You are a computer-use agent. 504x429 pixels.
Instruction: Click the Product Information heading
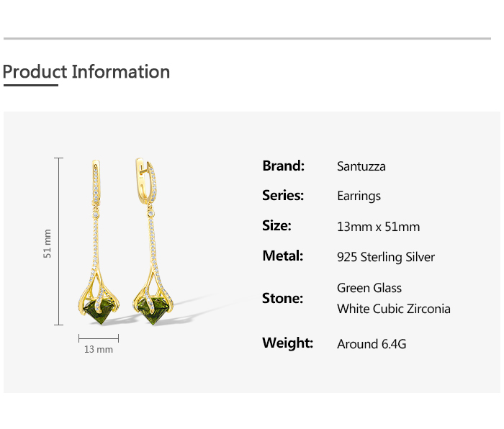tap(86, 72)
